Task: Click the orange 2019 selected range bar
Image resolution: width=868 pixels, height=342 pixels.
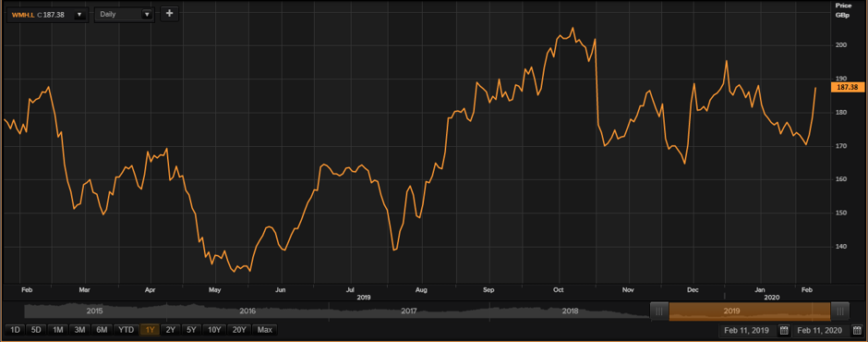Action: 750,311
